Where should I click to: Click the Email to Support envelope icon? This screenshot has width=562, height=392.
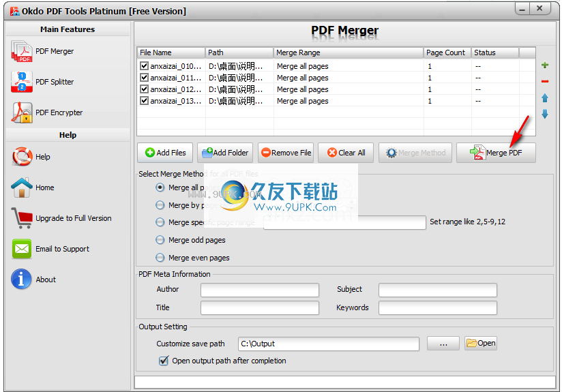pos(22,249)
